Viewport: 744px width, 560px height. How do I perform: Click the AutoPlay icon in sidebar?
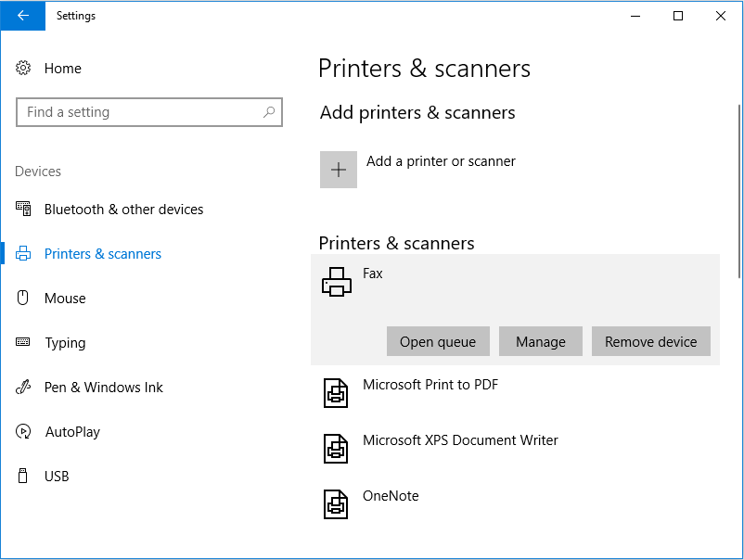[22, 431]
